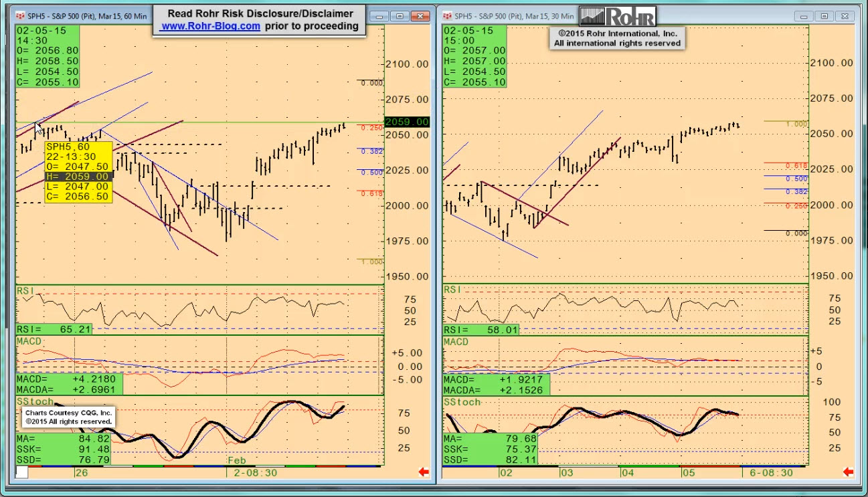868x497 pixels.
Task: Close the 60 Min chart window
Action: click(420, 15)
